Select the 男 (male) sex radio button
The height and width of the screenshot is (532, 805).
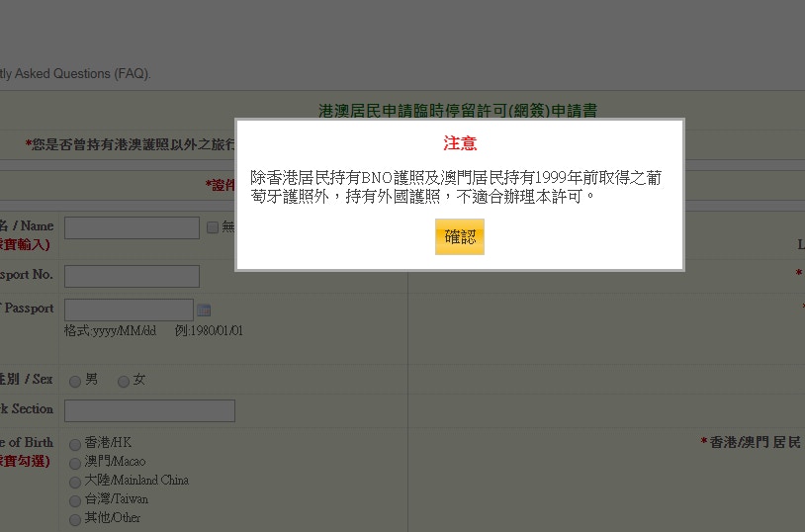coord(75,381)
